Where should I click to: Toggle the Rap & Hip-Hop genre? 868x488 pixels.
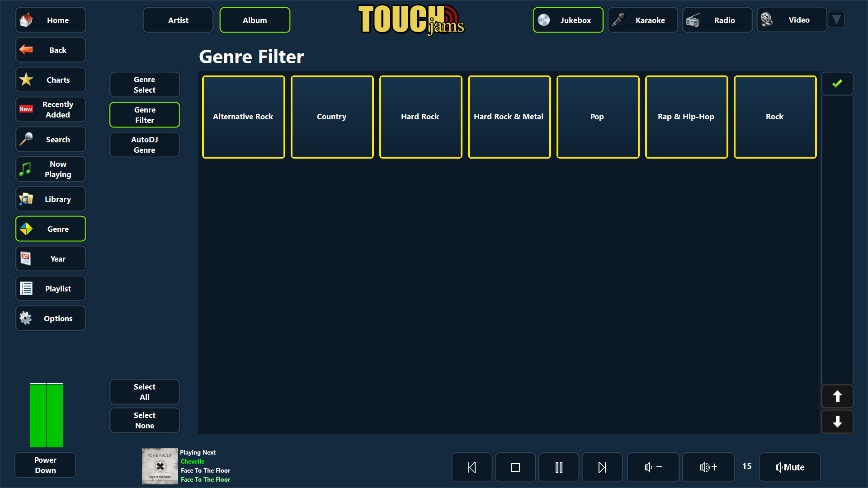pos(686,117)
